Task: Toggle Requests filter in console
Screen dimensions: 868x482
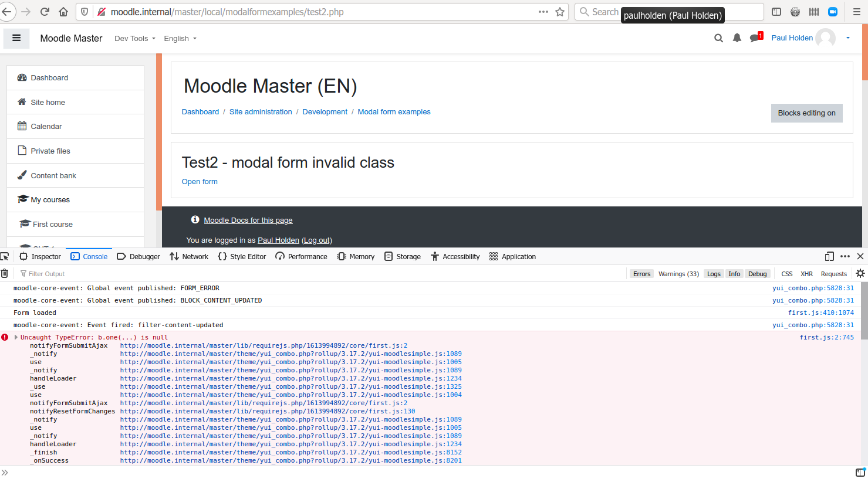Action: click(834, 274)
